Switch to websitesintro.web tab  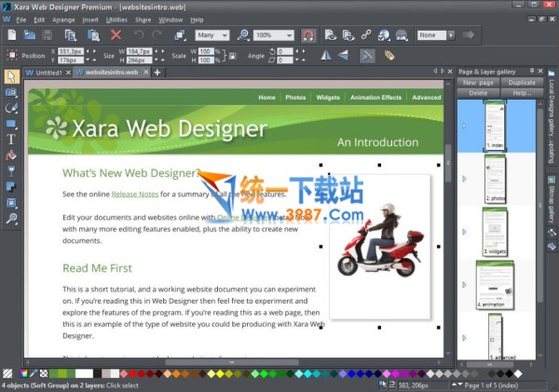click(x=112, y=73)
